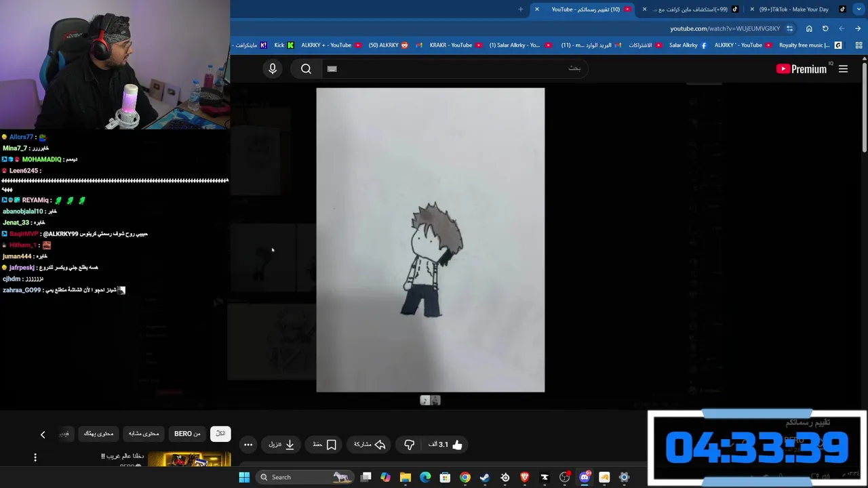Click the chips row next arrow chevron
Screen dimensions: 868x488
point(43,434)
